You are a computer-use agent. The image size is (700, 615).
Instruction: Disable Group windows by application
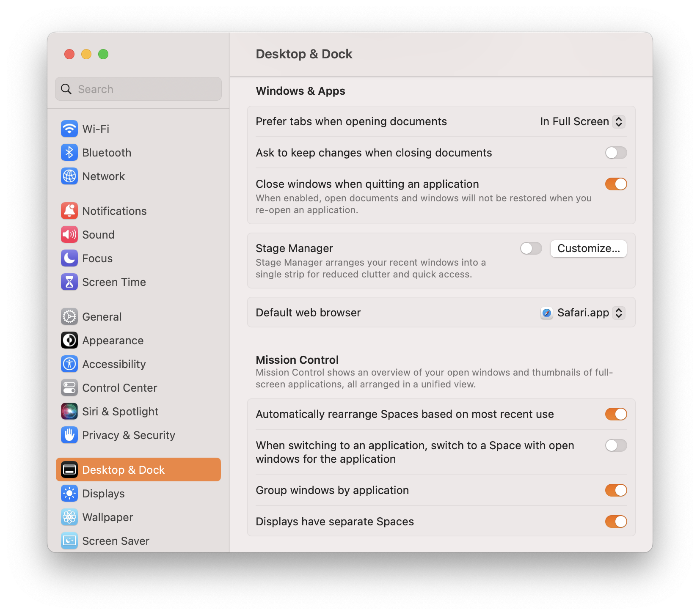[x=616, y=490]
